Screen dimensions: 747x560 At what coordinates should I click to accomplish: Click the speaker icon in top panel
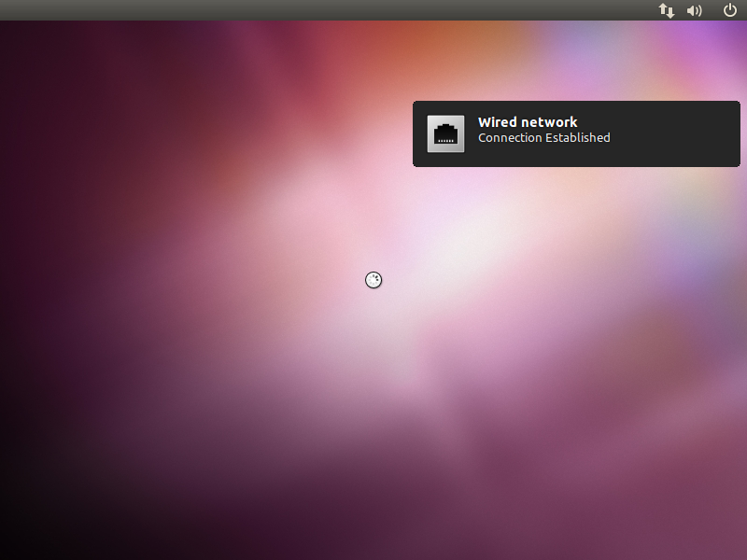pyautogui.click(x=694, y=10)
